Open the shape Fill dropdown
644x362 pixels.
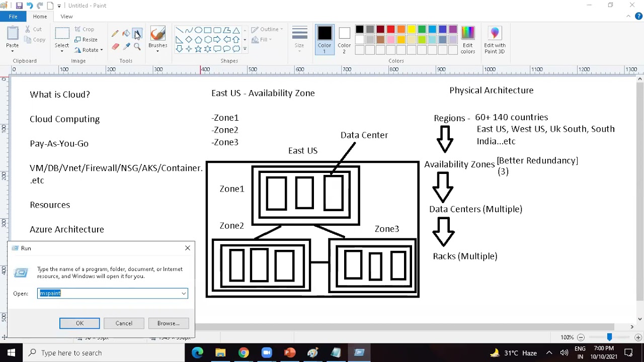point(262,40)
